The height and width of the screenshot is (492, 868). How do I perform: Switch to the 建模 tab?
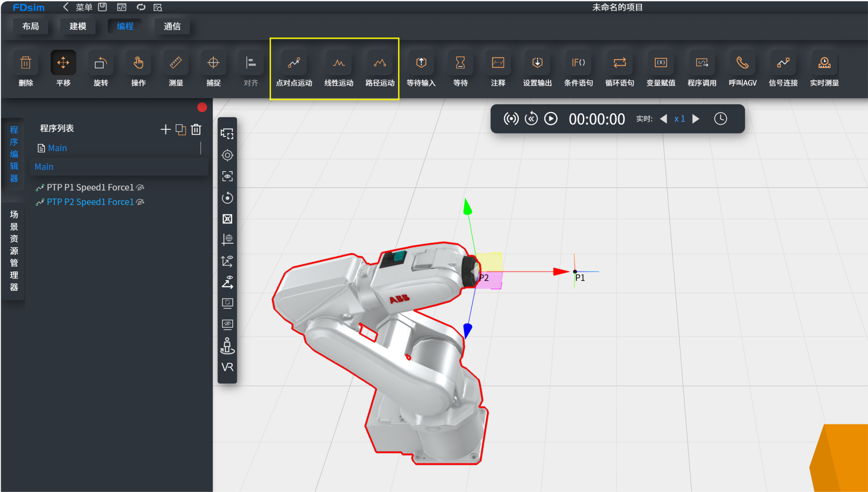pyautogui.click(x=78, y=26)
